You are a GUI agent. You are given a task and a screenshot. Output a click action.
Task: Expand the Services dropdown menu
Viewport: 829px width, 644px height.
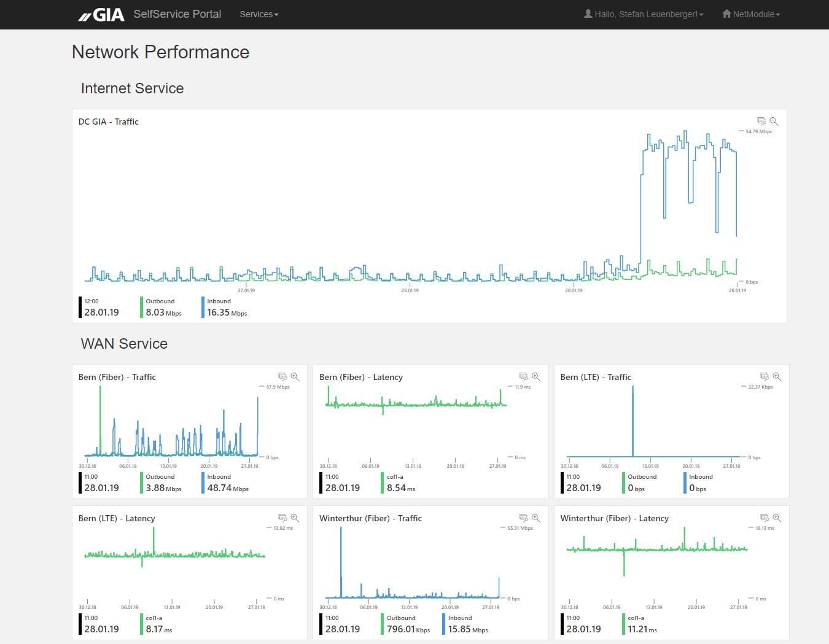(259, 14)
